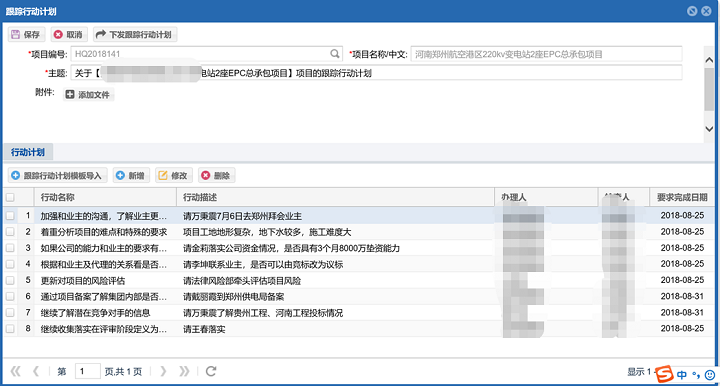
Task: Toggle the select-all header checkbox
Action: (10, 197)
